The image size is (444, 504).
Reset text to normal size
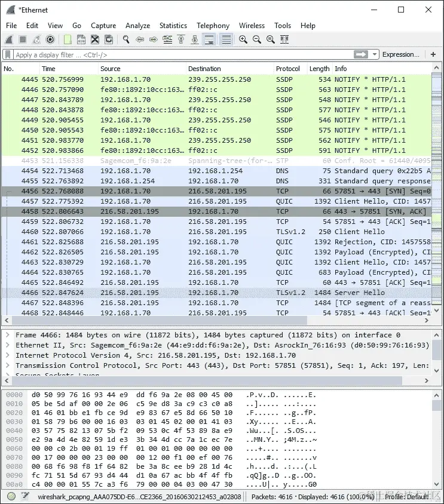point(271,39)
